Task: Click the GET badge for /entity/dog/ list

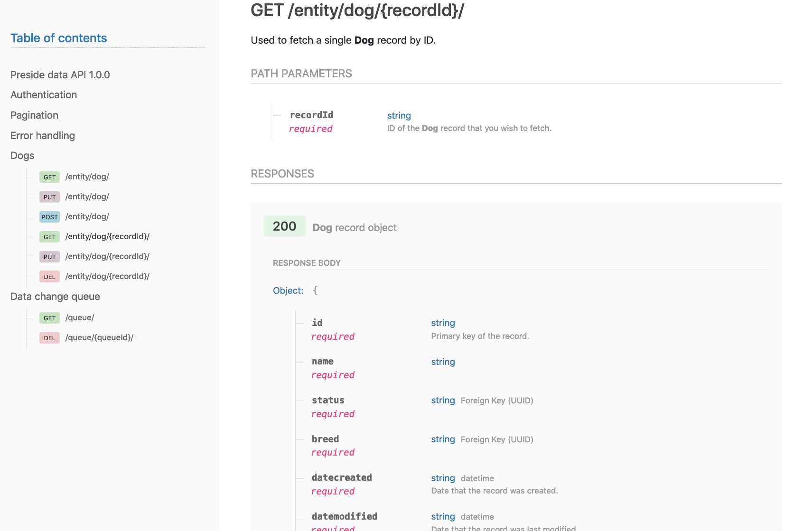Action: pos(49,177)
